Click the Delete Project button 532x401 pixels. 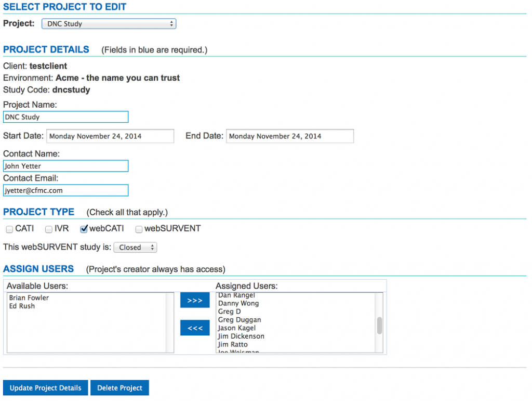119,387
